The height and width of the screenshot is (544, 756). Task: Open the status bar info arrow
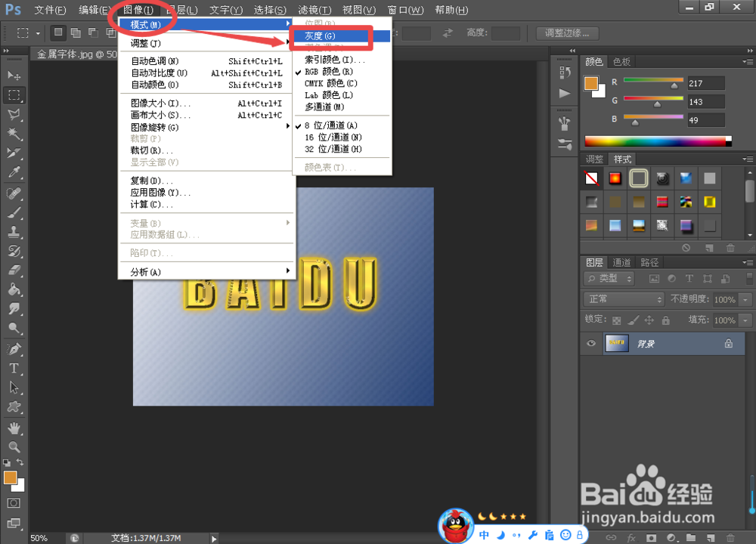[x=214, y=538]
